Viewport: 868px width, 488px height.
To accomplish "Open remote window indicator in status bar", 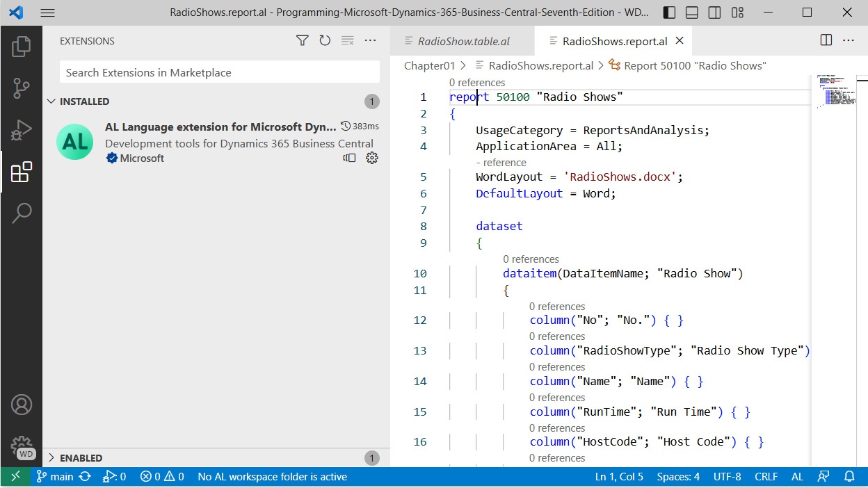I will 15,477.
